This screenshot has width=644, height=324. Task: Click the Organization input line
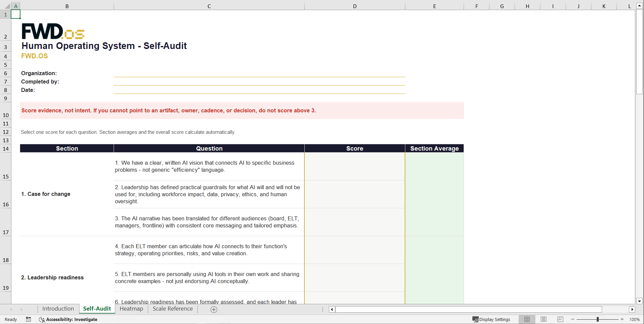pos(259,73)
